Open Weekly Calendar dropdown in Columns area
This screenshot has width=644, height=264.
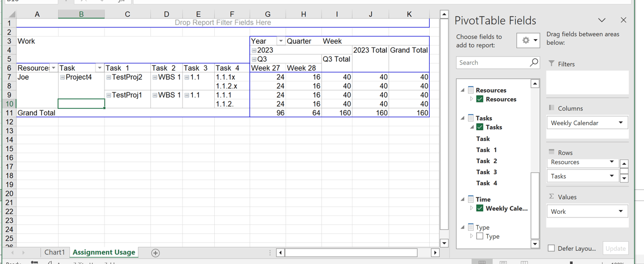(x=621, y=123)
